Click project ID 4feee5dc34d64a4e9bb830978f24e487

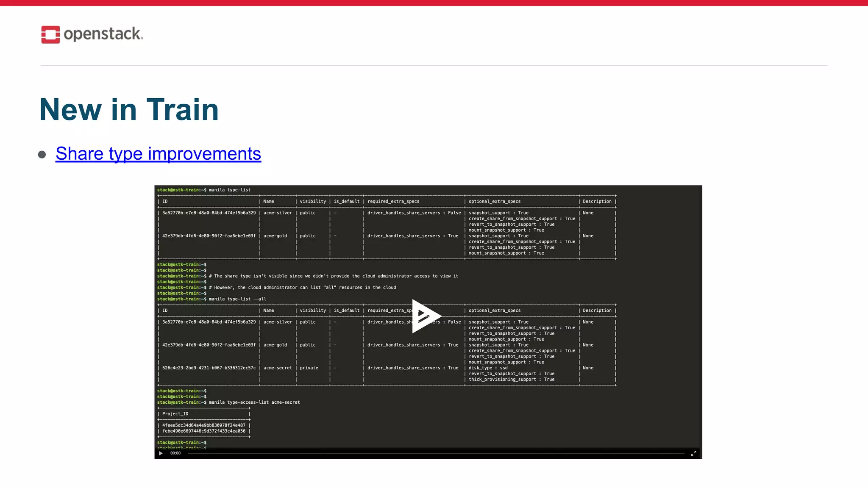point(204,425)
